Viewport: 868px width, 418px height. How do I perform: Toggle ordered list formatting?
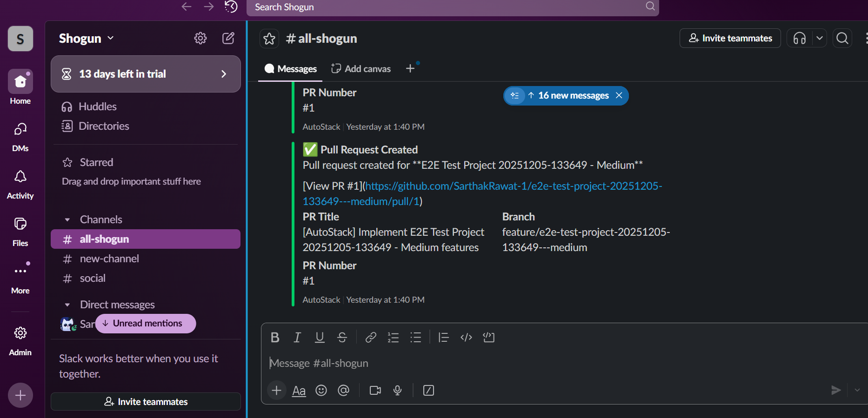click(394, 338)
